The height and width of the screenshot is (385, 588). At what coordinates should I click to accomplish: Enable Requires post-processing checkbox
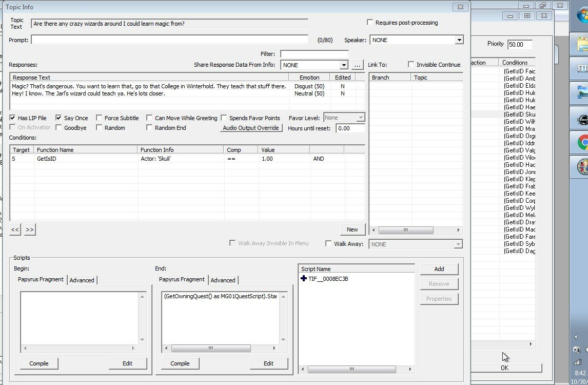370,23
